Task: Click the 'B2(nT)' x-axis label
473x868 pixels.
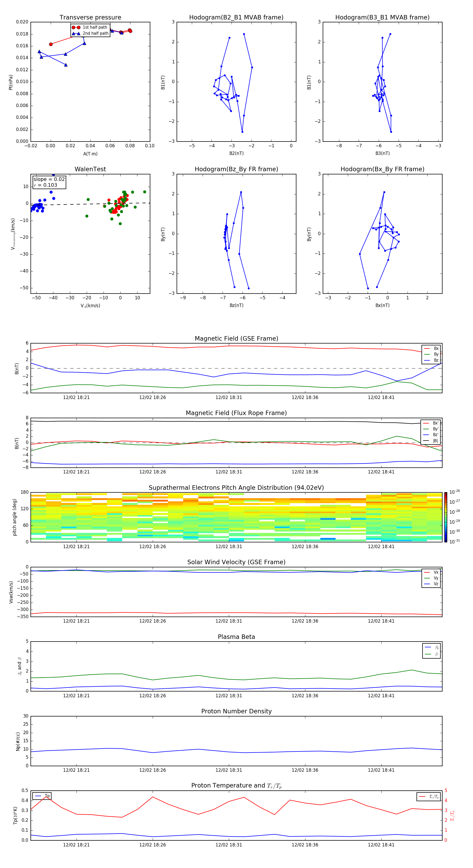Action: (x=236, y=153)
